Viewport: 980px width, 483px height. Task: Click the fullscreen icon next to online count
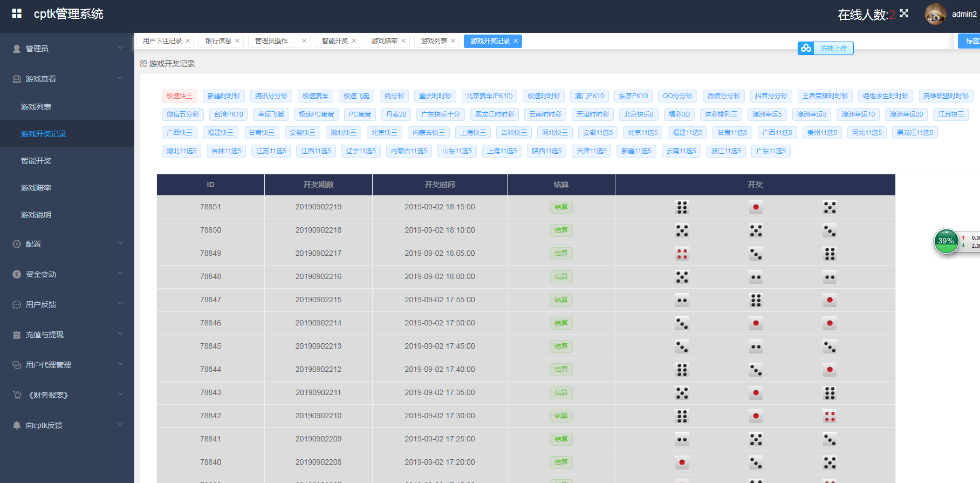pyautogui.click(x=904, y=13)
